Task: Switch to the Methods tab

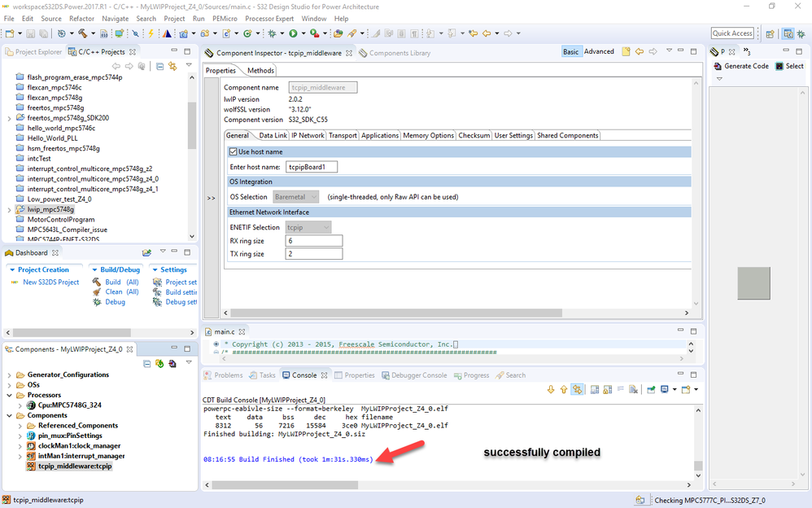Action: click(x=260, y=71)
